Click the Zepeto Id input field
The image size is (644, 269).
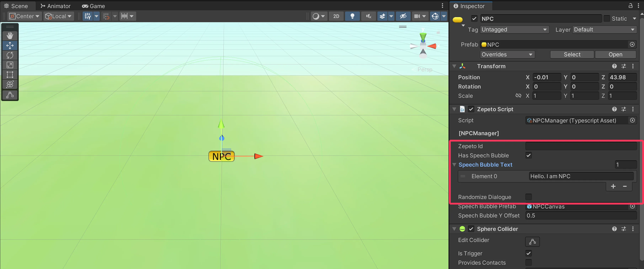(x=581, y=146)
